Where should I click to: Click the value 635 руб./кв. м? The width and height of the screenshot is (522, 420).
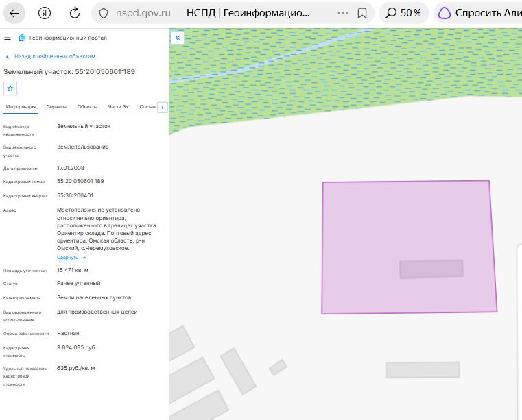76,369
